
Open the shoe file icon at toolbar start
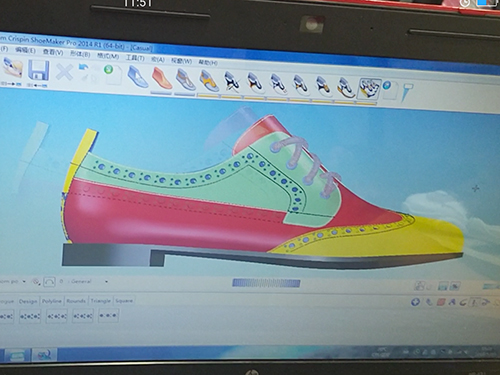click(13, 69)
